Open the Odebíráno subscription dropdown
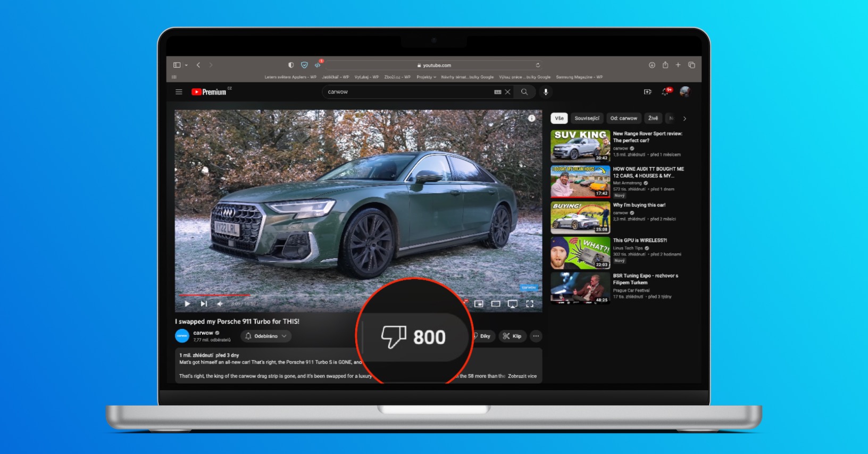The height and width of the screenshot is (454, 868). click(x=266, y=336)
